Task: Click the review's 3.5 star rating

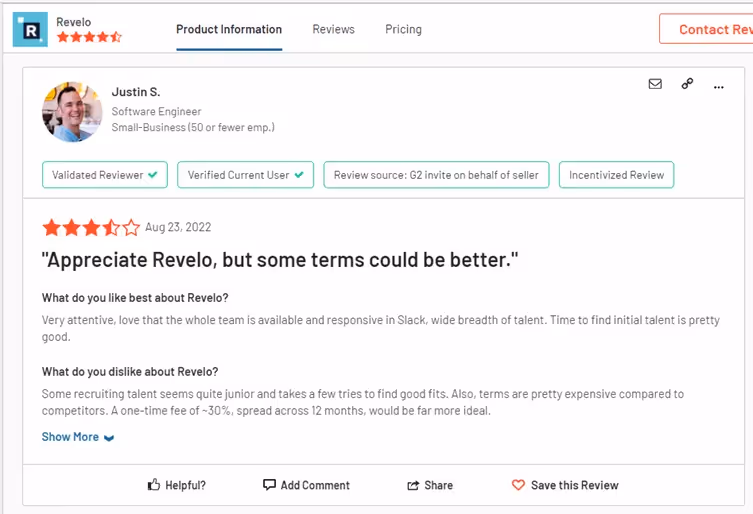Action: click(91, 227)
